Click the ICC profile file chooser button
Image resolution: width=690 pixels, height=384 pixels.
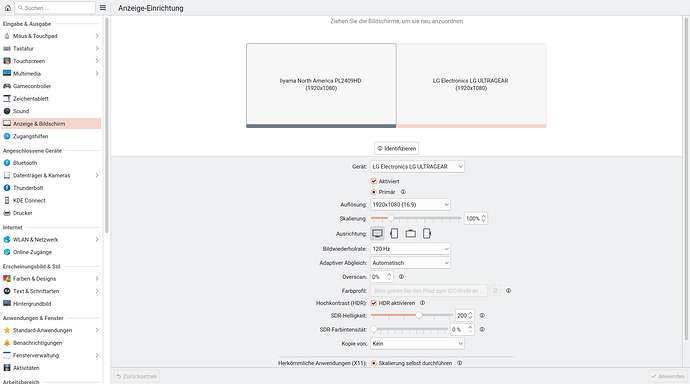(x=495, y=291)
